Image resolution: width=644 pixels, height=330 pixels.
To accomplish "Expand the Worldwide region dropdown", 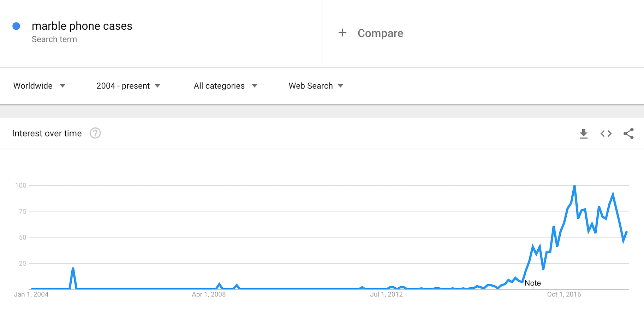I will (x=39, y=86).
